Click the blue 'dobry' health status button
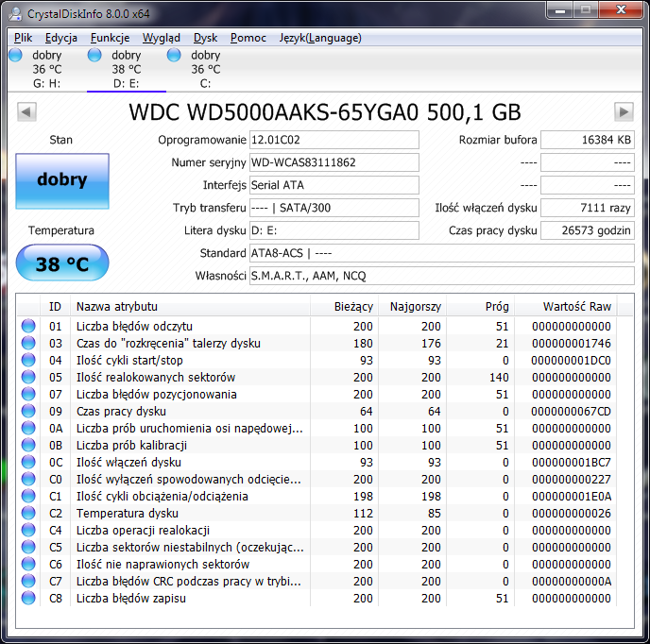The height and width of the screenshot is (644, 650). tap(62, 181)
